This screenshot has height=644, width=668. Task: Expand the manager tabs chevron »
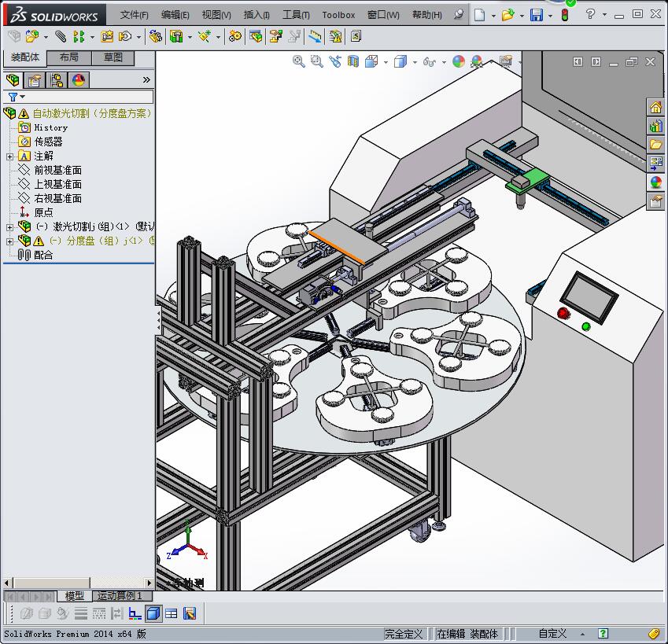146,79
